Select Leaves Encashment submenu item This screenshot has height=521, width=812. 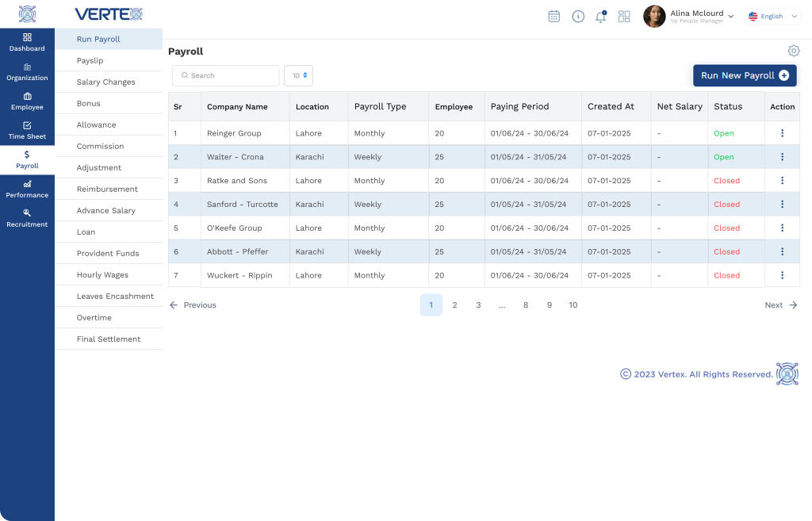[x=109, y=297]
